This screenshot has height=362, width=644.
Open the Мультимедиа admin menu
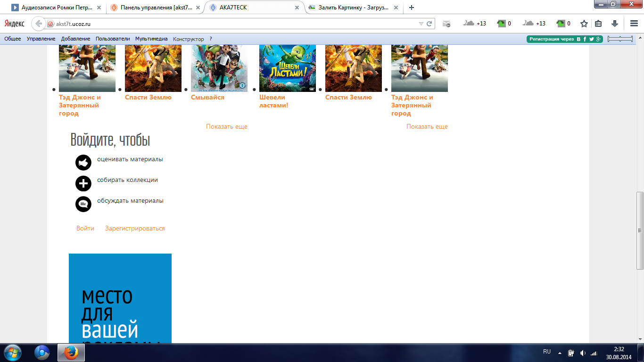point(151,39)
